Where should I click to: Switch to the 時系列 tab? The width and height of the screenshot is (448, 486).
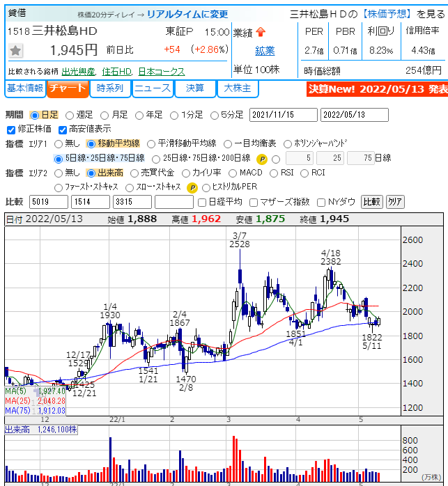tap(110, 88)
